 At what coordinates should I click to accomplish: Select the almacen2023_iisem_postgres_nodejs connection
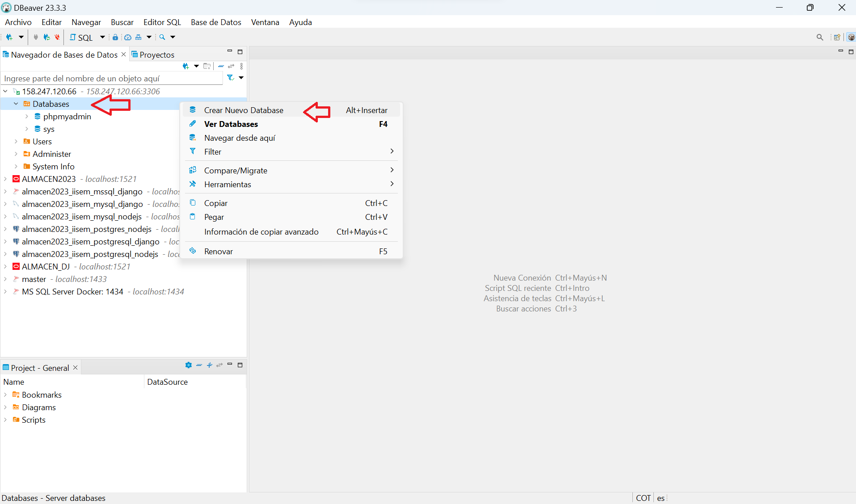coord(86,229)
